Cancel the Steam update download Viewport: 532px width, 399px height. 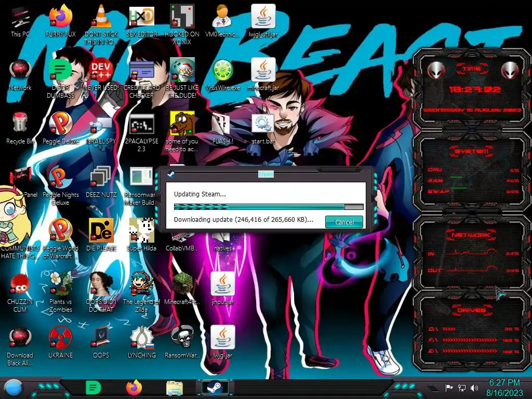click(x=344, y=222)
